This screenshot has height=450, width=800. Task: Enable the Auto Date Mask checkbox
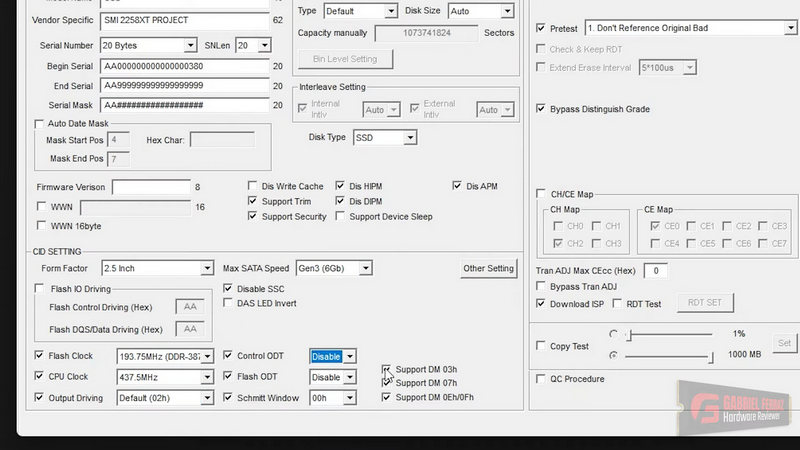point(40,124)
